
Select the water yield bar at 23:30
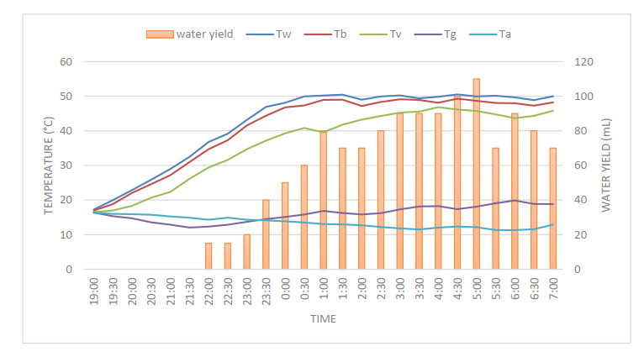pos(266,234)
